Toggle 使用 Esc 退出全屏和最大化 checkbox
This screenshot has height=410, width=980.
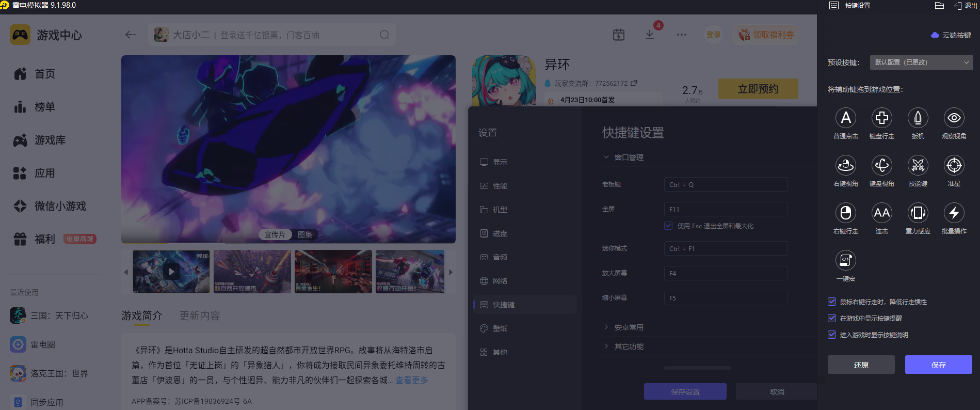tap(668, 226)
